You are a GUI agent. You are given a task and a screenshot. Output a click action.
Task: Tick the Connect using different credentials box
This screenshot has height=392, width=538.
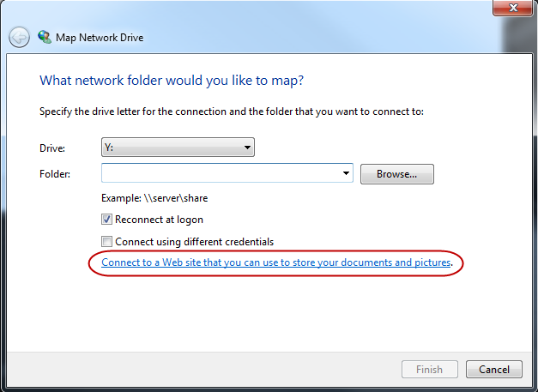106,242
